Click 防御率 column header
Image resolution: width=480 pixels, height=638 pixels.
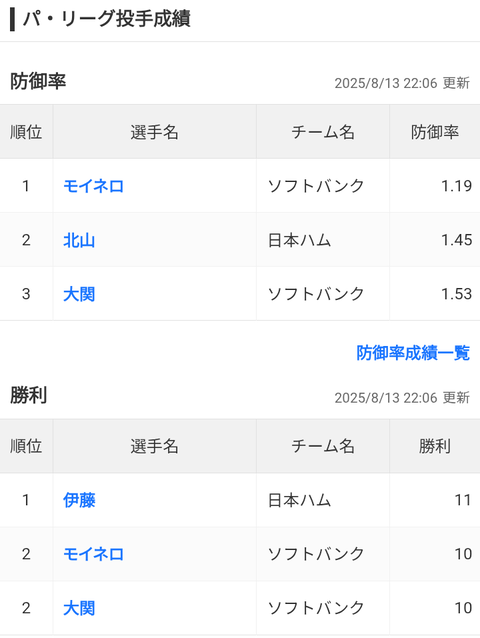click(x=435, y=132)
